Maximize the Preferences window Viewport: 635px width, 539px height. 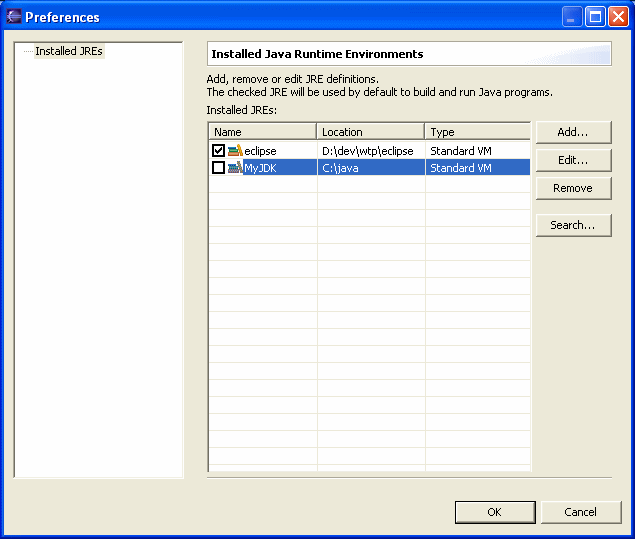point(595,17)
